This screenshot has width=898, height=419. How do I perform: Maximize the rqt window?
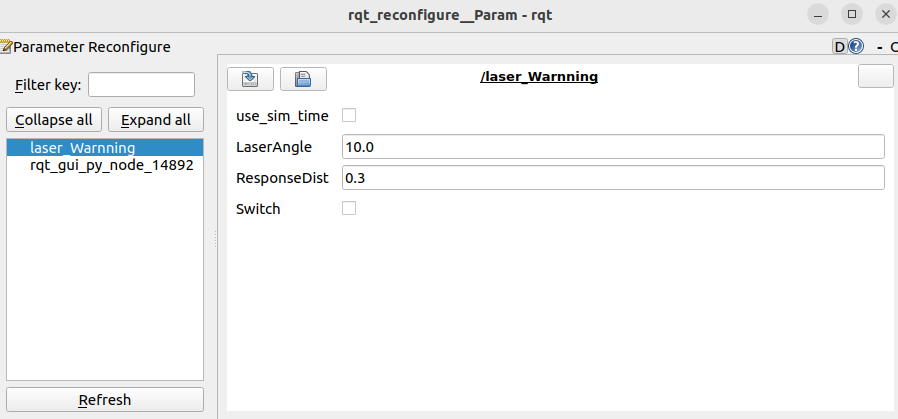click(x=852, y=14)
